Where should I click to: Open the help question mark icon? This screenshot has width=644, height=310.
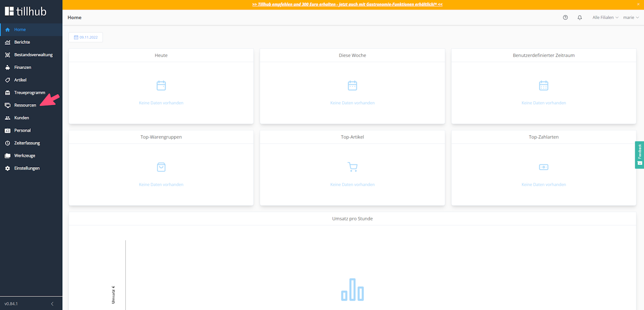coord(566,18)
